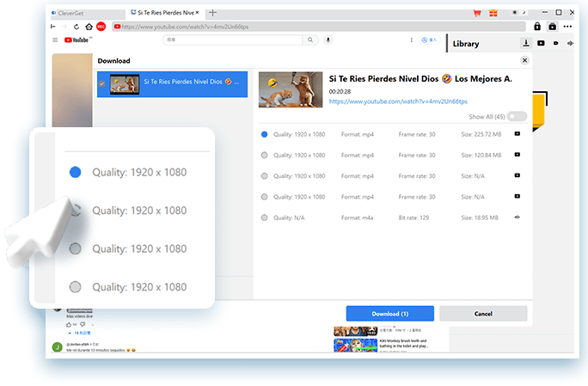The height and width of the screenshot is (386, 588).
Task: Click the Cancel button
Action: 483,314
